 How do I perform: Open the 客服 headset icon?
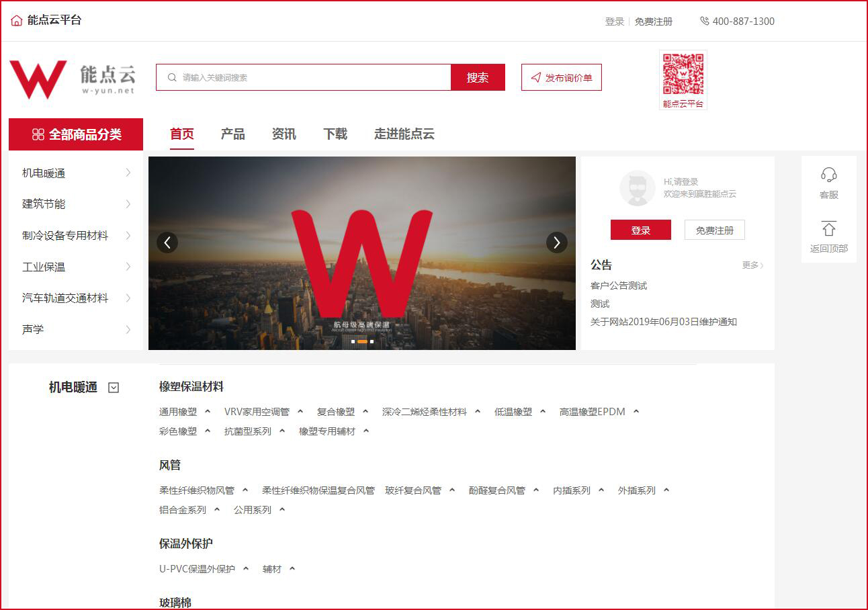[x=828, y=175]
